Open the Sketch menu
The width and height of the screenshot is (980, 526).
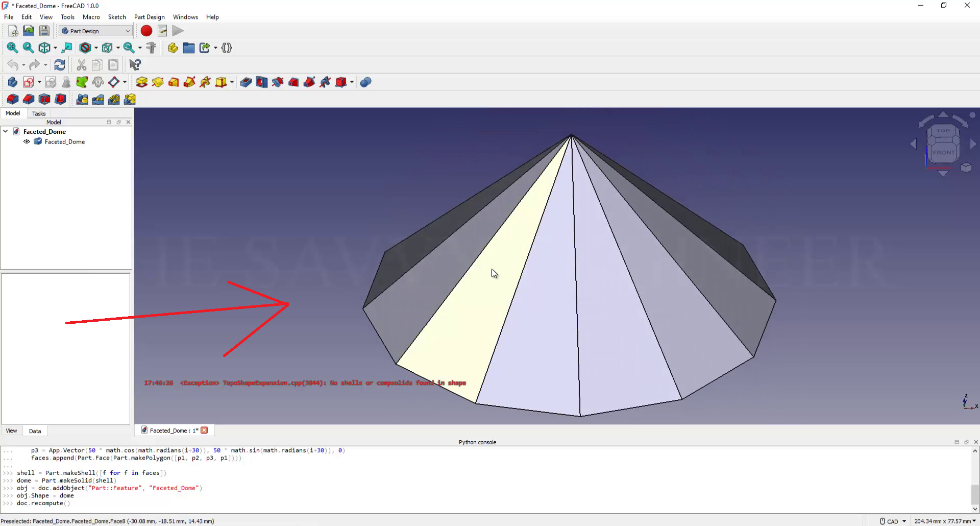pos(117,17)
